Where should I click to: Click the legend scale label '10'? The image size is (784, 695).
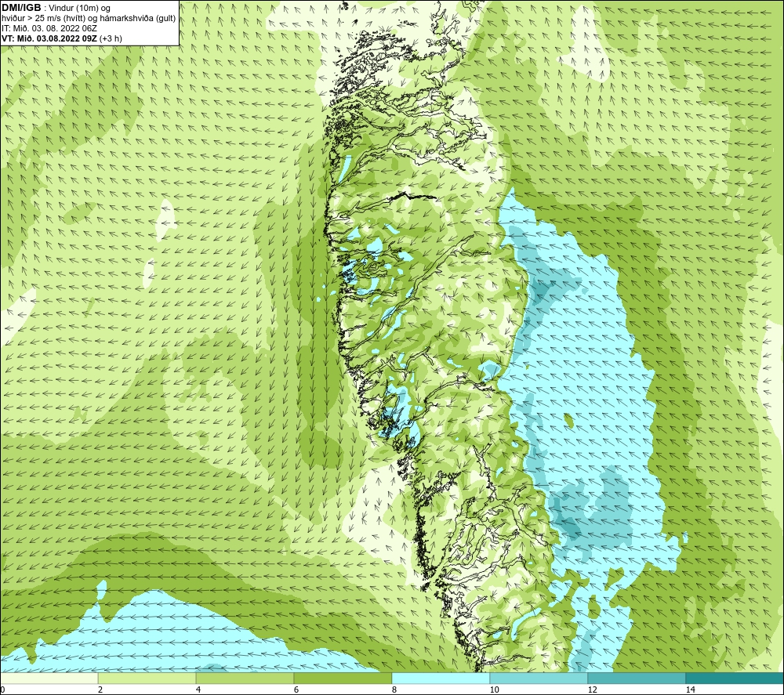(494, 690)
